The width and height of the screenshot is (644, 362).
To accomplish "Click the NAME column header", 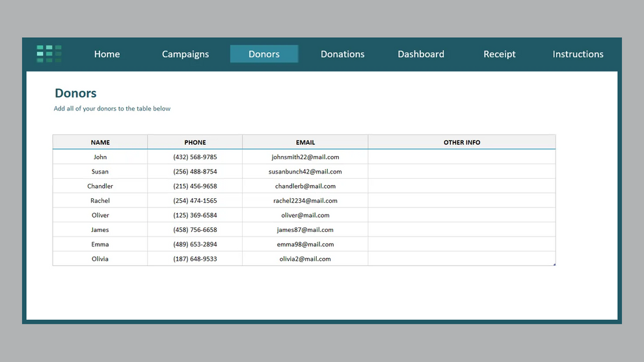I will [x=100, y=142].
